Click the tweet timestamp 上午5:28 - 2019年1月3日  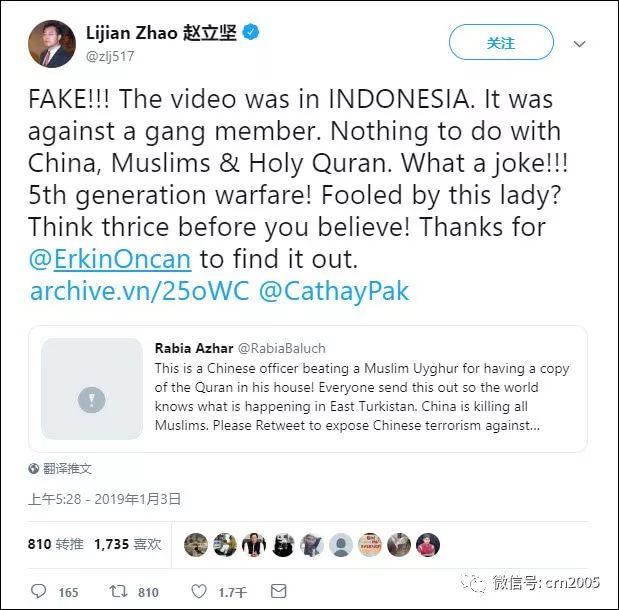point(104,499)
